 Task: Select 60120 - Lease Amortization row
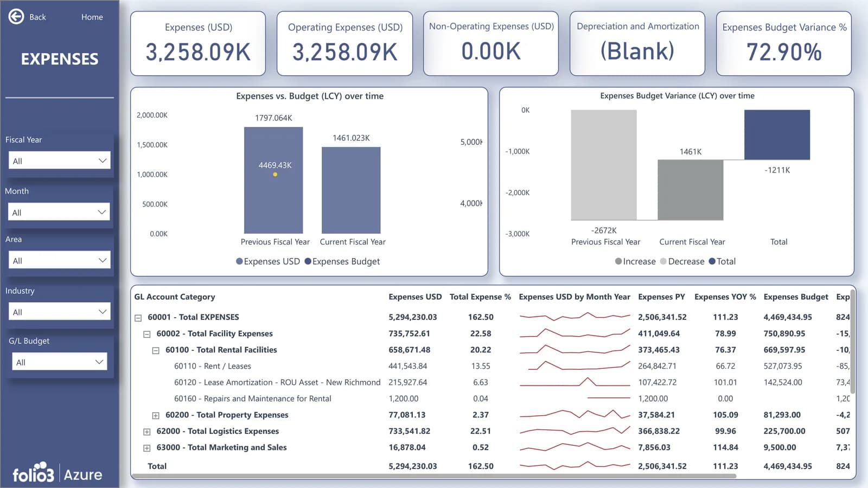click(277, 382)
